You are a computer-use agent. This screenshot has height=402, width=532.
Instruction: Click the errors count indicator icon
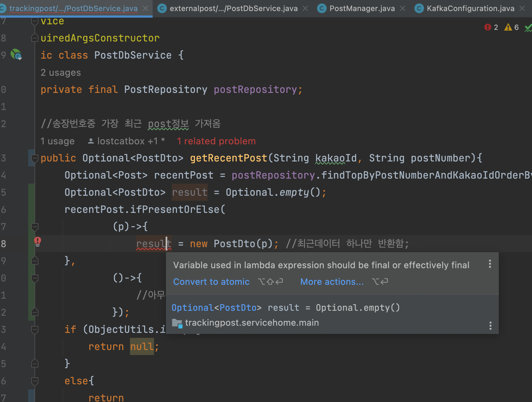pyautogui.click(x=487, y=27)
